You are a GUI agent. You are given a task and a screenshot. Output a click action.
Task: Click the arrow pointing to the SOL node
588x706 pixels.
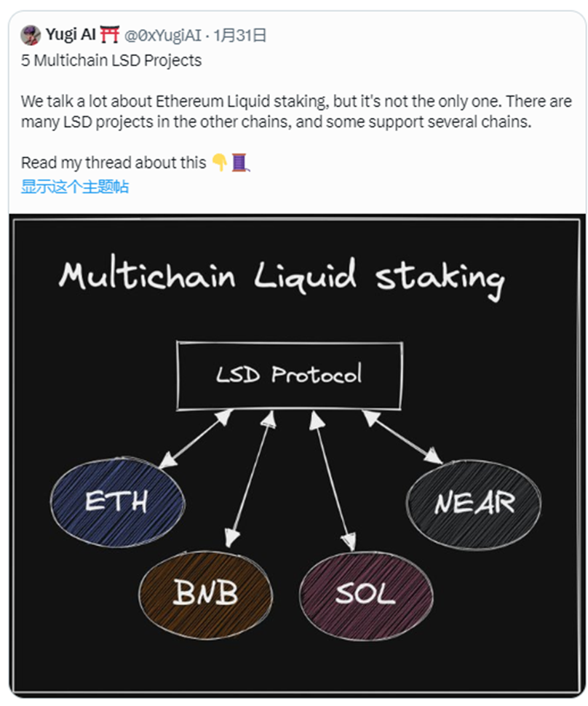(333, 481)
